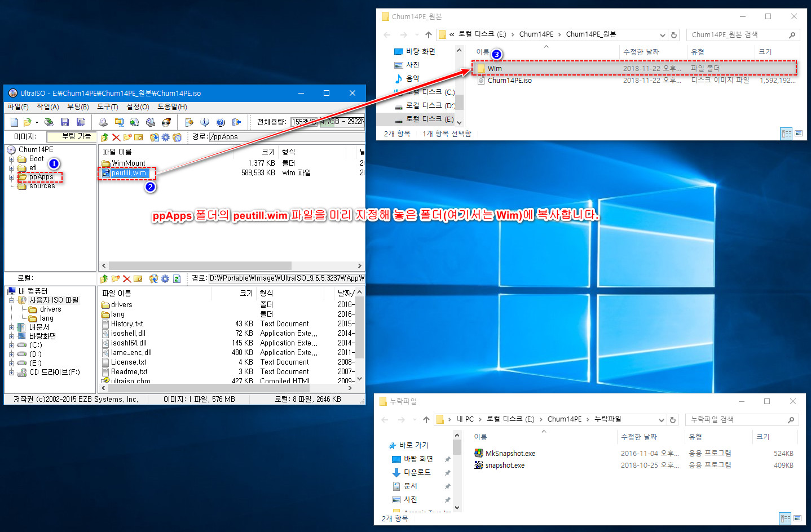The width and height of the screenshot is (811, 532).
Task: Select the sources folder in image tree
Action: (42, 186)
